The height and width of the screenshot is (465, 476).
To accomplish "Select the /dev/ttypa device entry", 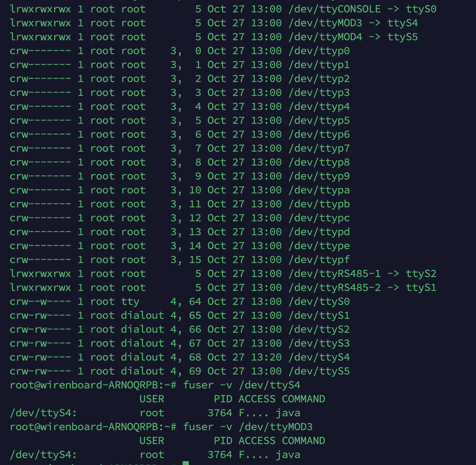I will click(x=319, y=190).
